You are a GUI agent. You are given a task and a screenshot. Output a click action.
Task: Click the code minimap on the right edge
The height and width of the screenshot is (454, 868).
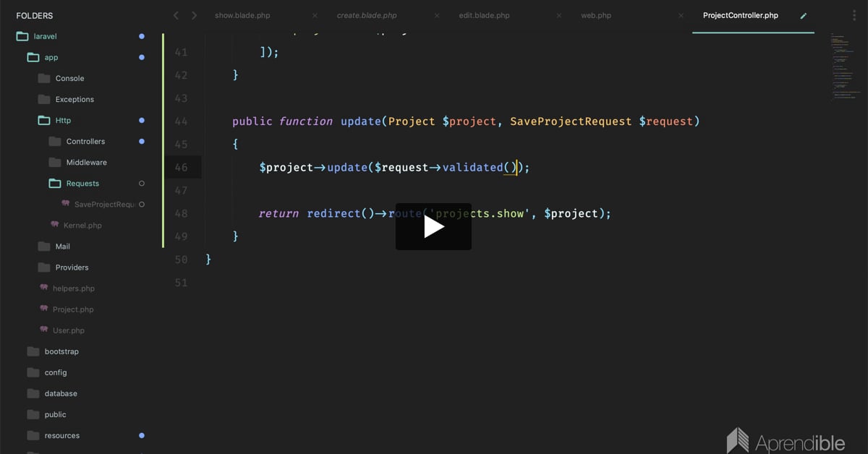[x=845, y=69]
